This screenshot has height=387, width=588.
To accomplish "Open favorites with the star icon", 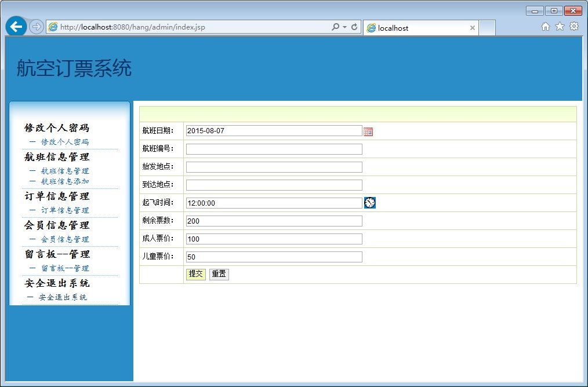I will pos(560,26).
